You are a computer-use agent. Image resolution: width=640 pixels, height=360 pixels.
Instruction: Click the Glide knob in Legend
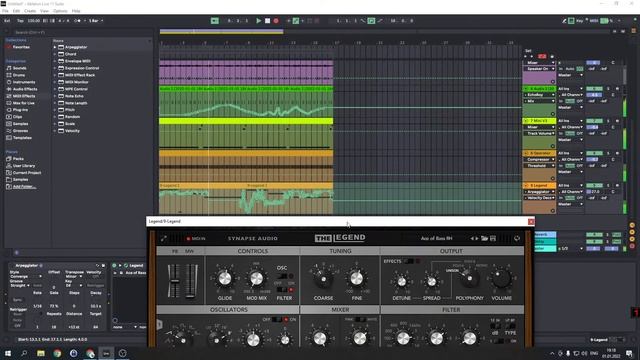pyautogui.click(x=224, y=278)
